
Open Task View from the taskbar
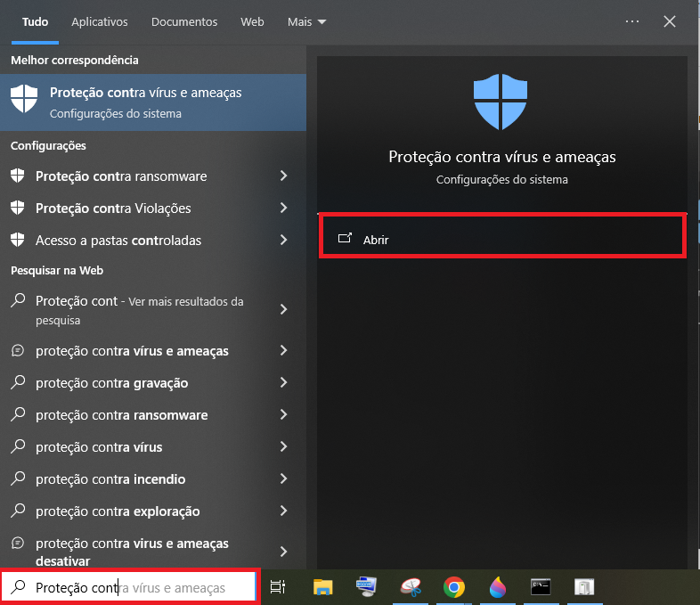(x=278, y=586)
